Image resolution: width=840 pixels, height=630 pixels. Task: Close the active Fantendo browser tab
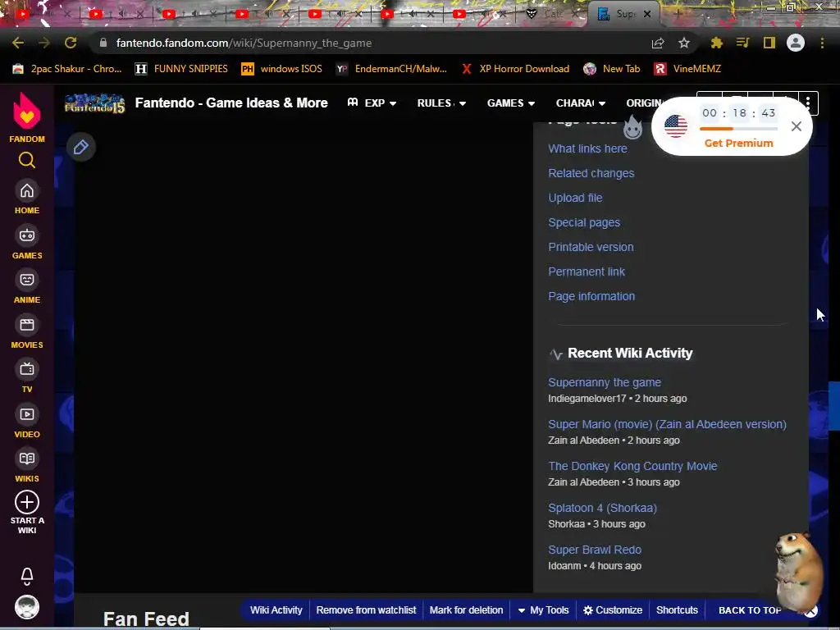[647, 14]
